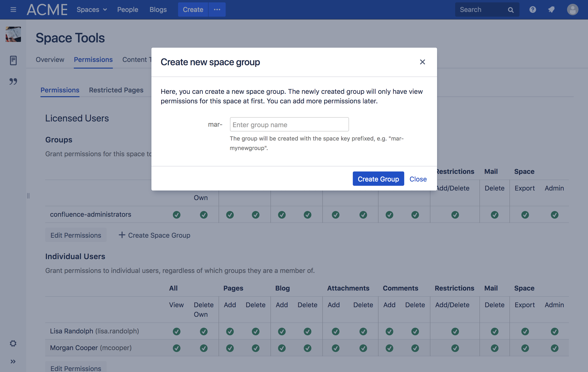
Task: Close dialog with the X icon
Action: [422, 62]
